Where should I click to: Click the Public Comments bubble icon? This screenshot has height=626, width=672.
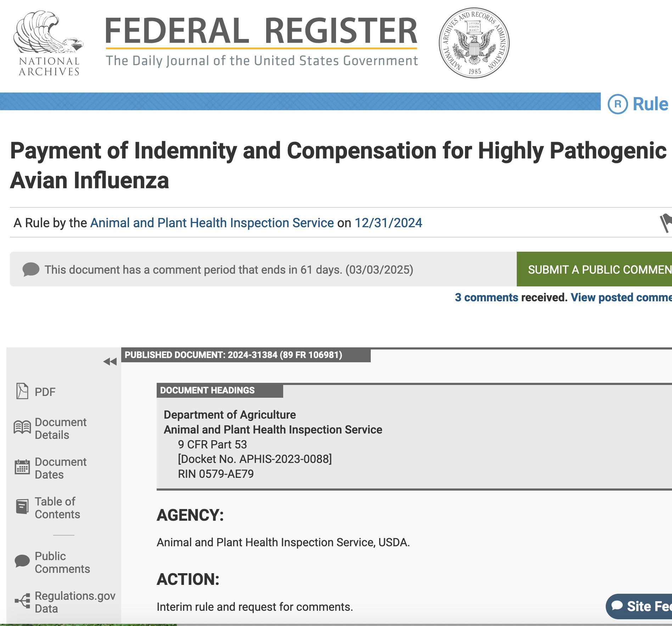22,562
